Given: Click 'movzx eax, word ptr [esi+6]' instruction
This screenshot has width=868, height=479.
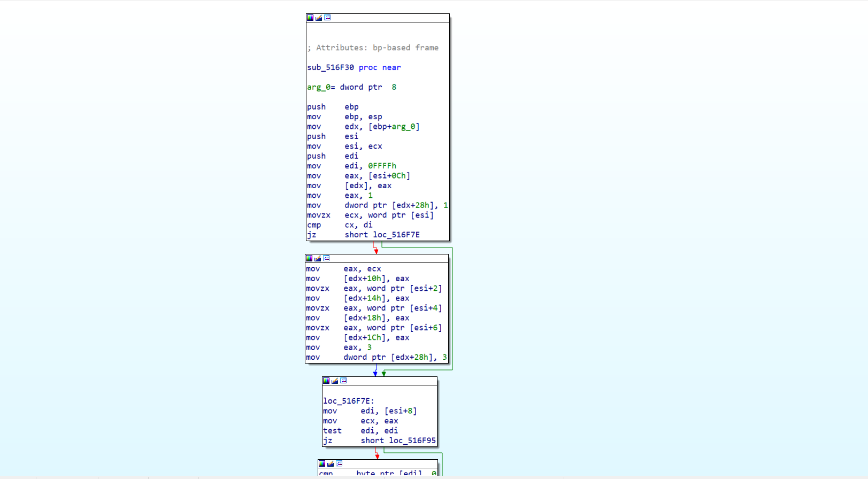Looking at the screenshot, I should click(x=374, y=328).
